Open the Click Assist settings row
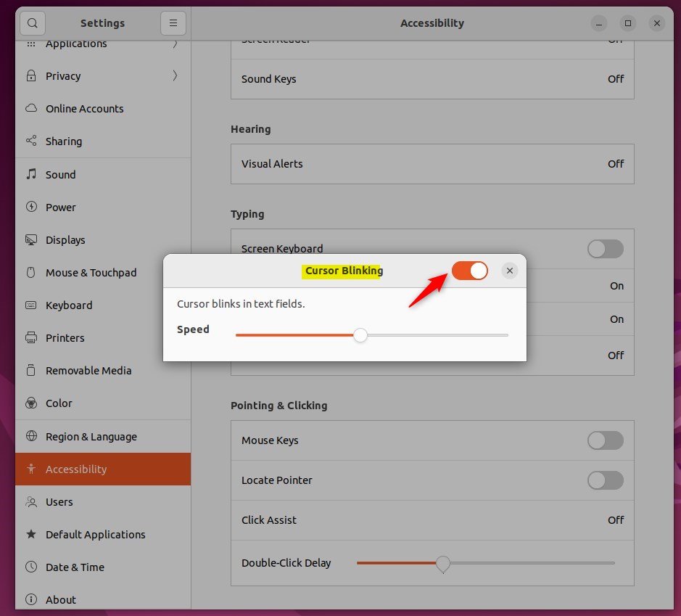Viewport: 681px width, 616px height. 432,520
